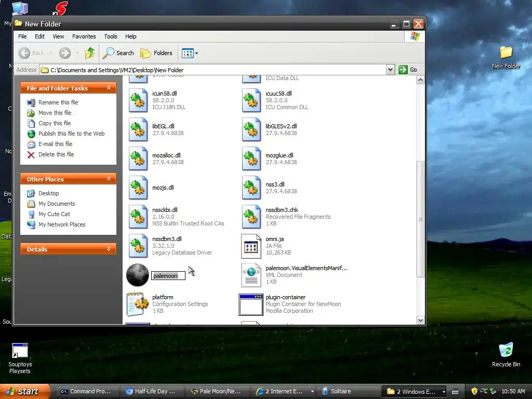
Task: Select the omni.ja file icon
Action: pos(251,246)
